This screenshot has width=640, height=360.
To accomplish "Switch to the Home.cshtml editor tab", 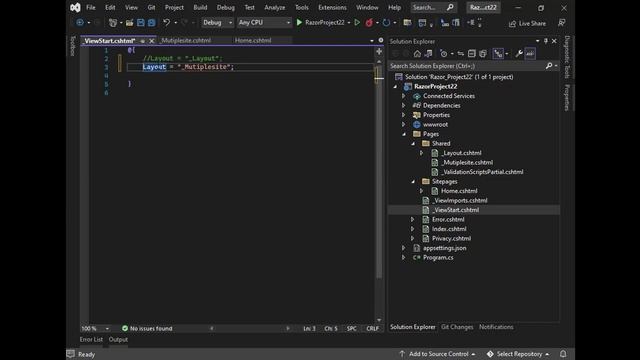I will (x=253, y=40).
